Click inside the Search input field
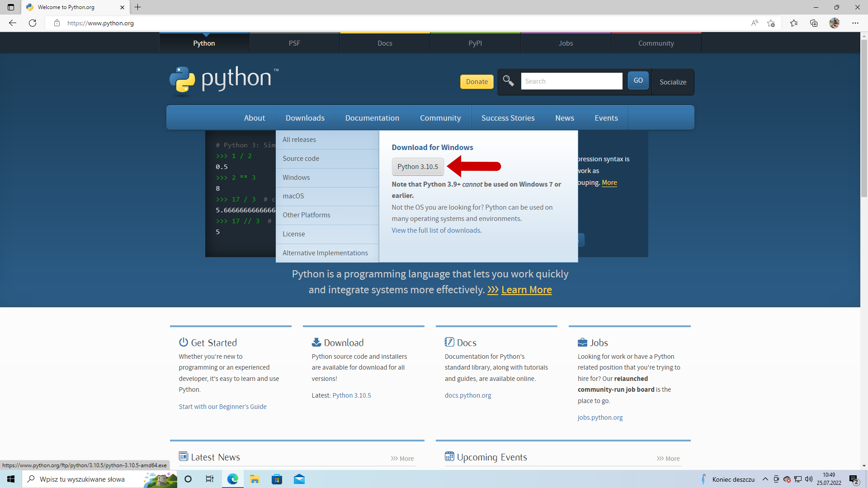 point(571,81)
